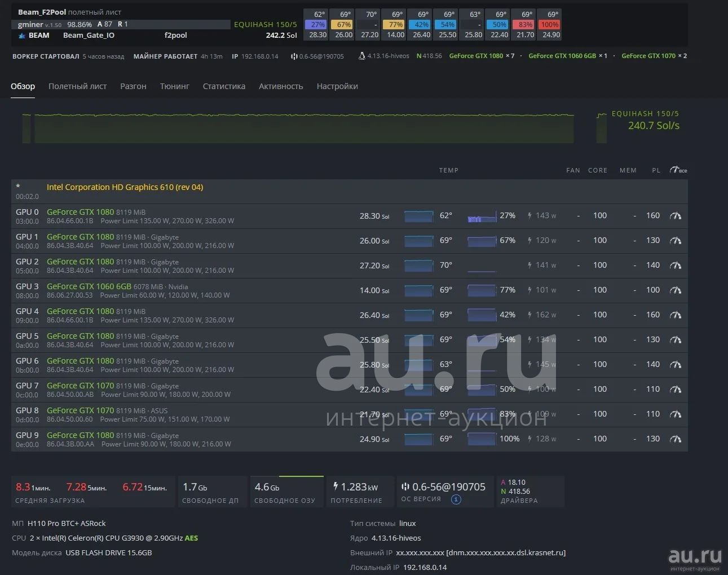The width and height of the screenshot is (728, 575).
Task: Open overclock gauge icon for GPU 4
Action: pos(675,315)
